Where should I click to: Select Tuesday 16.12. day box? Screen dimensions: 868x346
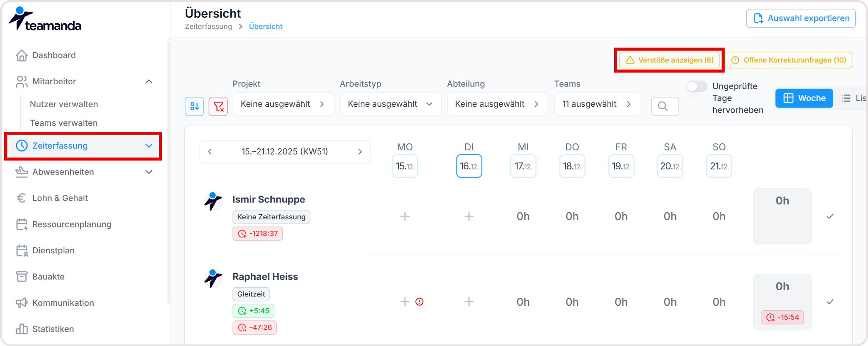pos(469,166)
